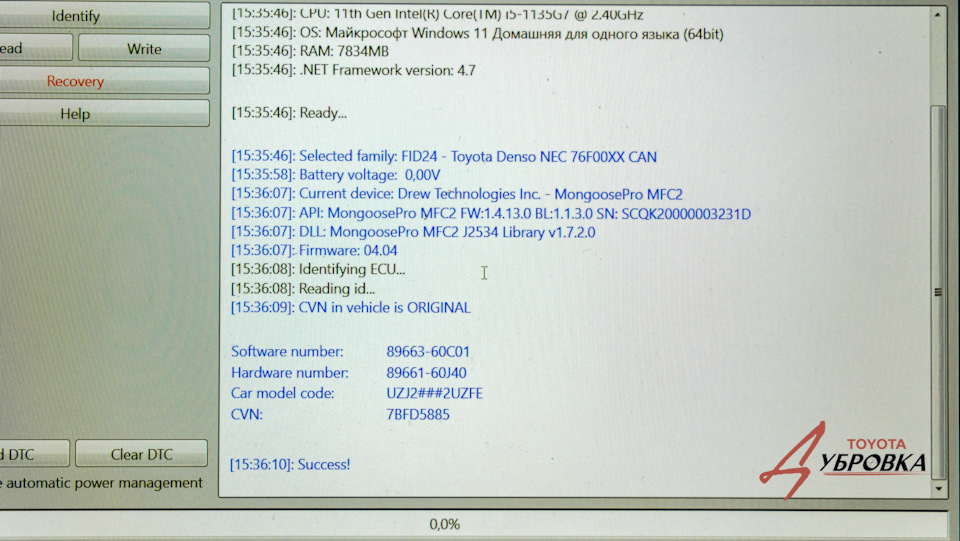Click the Write button
Image resolution: width=960 pixels, height=541 pixels.
(144, 48)
